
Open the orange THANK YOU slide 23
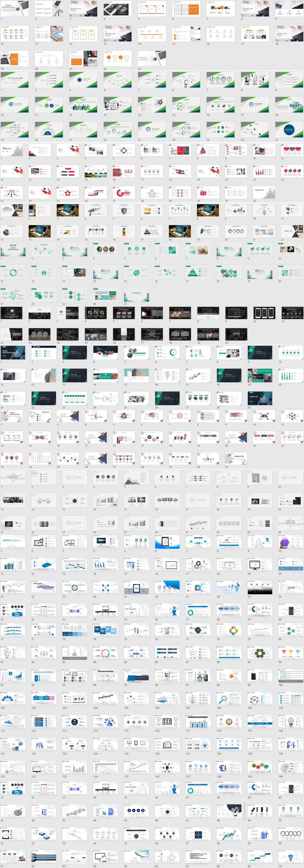[152, 58]
